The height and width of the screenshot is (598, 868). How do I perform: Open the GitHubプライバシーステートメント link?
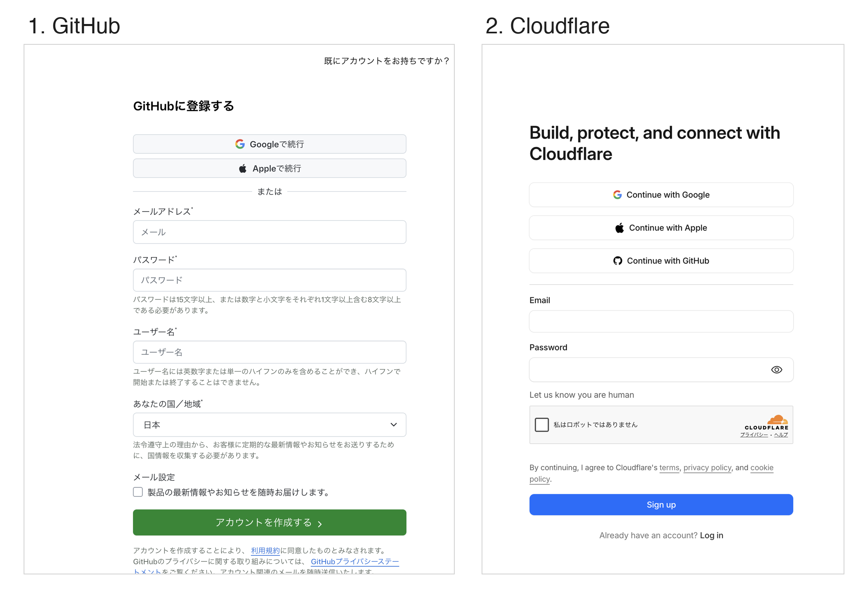click(x=355, y=561)
